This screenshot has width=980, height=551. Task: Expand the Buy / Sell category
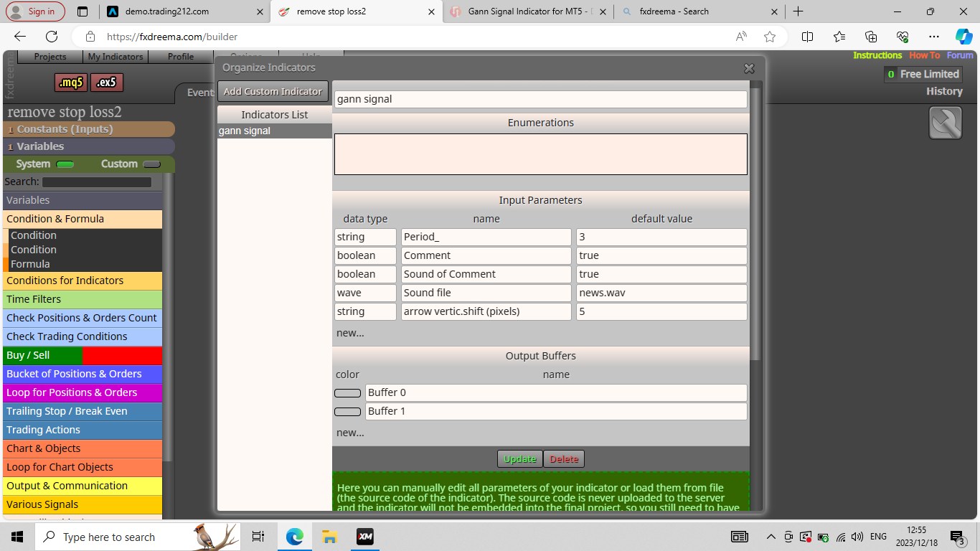tap(83, 355)
